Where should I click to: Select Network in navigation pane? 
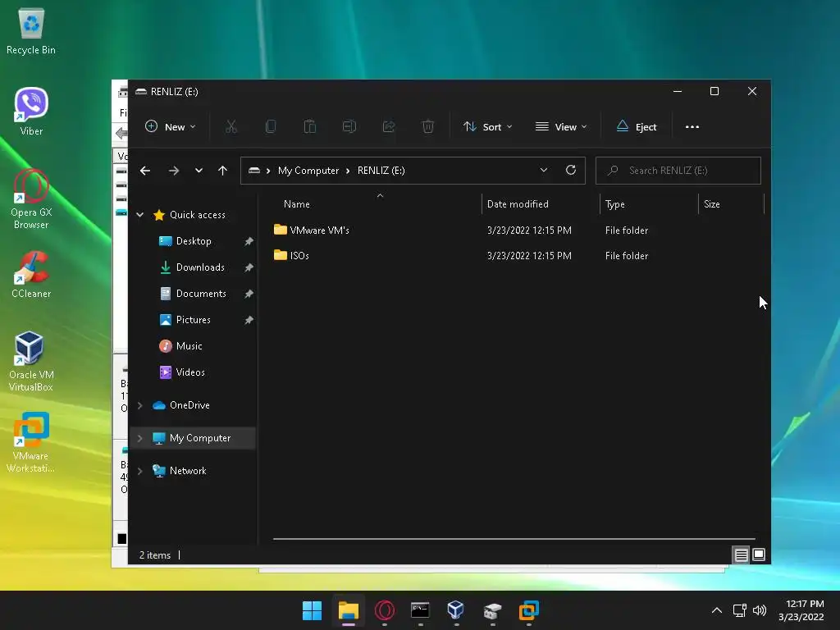[188, 471]
